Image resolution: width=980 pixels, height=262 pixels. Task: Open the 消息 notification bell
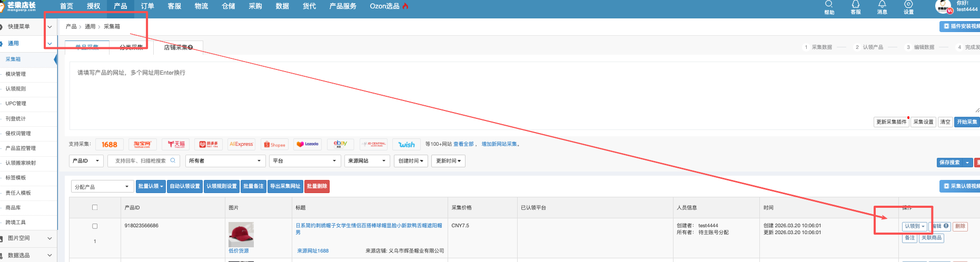pos(882,7)
